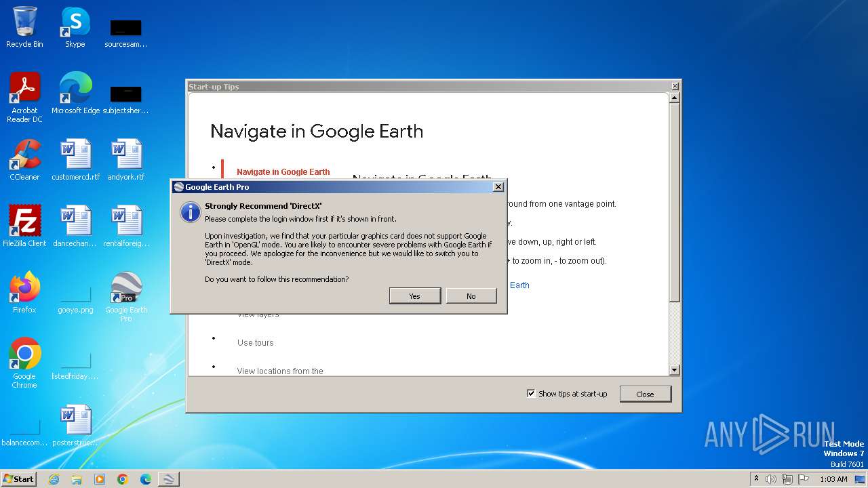Image resolution: width=868 pixels, height=488 pixels.
Task: Launch Edge from the taskbar
Action: coord(146,479)
